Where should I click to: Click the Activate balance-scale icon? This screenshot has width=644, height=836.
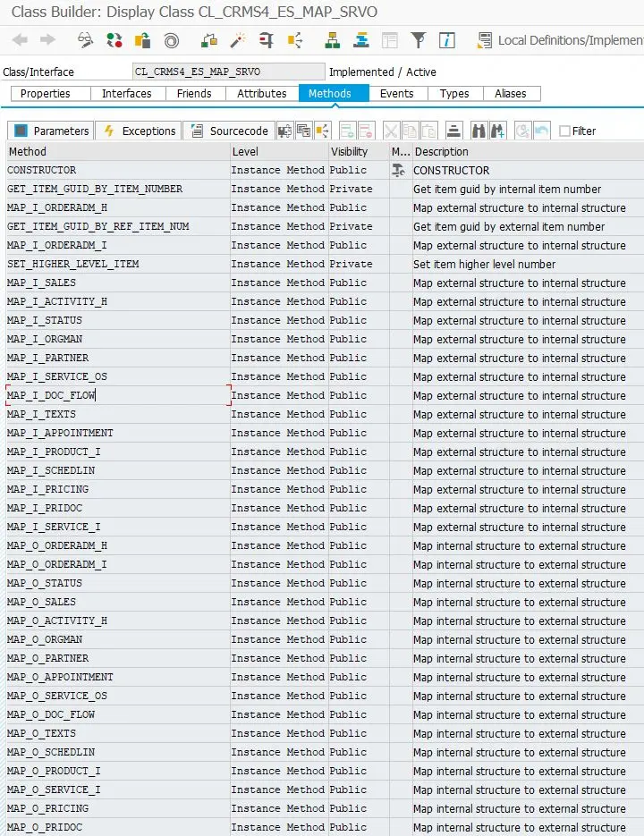[209, 40]
